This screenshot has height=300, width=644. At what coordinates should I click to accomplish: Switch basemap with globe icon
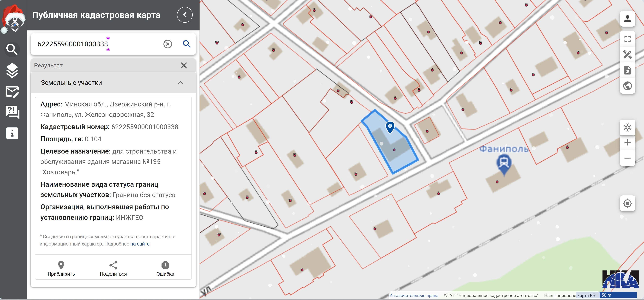(627, 86)
